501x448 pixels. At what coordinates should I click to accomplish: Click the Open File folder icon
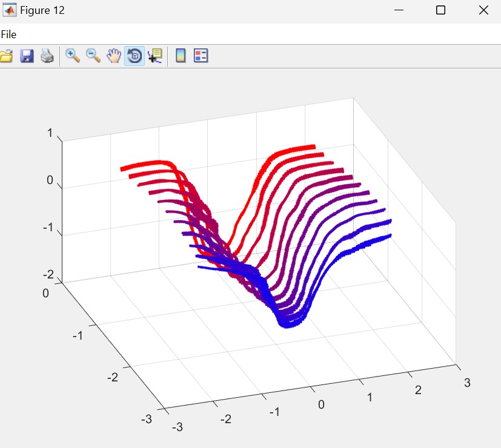click(6, 56)
